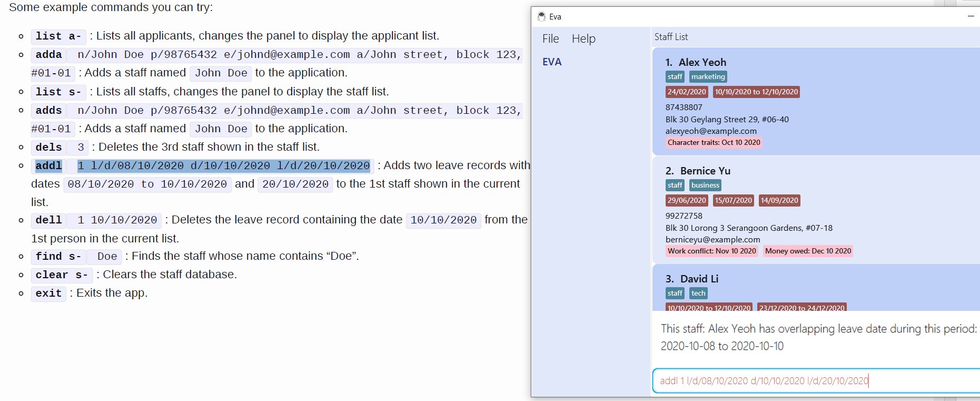Click the business tag on Bernice Yu

pyautogui.click(x=705, y=185)
